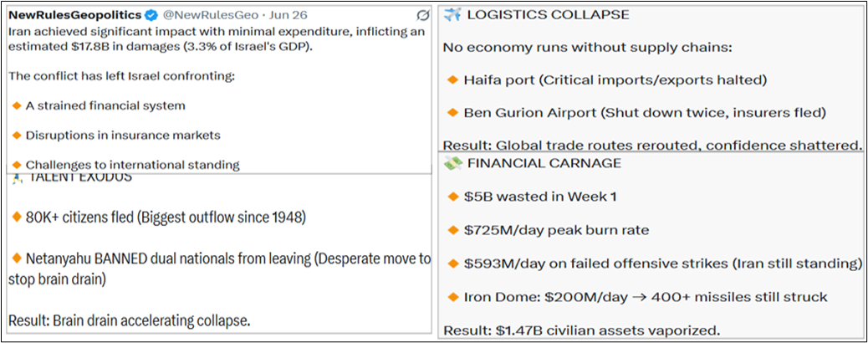868x343 pixels.
Task: Click the Grok icon on the post
Action: tap(421, 15)
